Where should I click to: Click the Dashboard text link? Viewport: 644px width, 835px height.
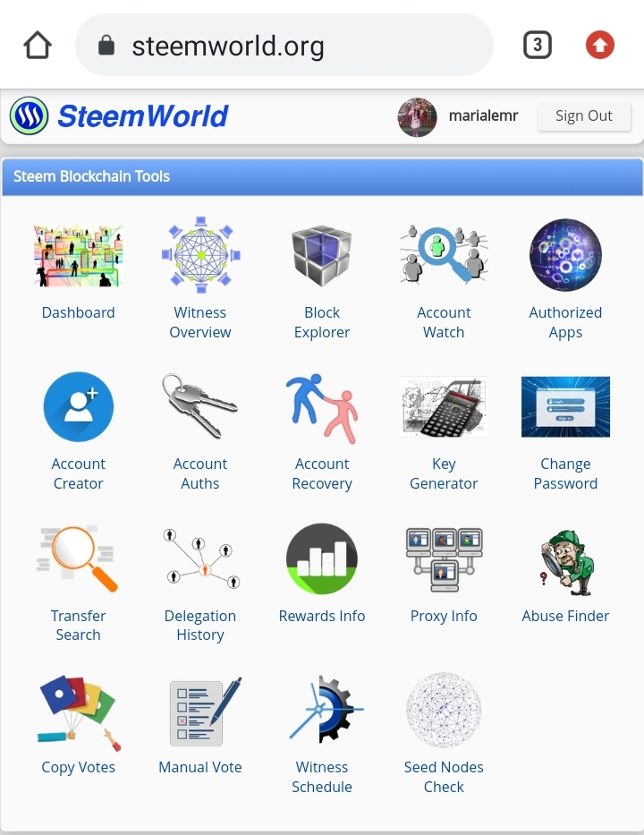click(78, 312)
